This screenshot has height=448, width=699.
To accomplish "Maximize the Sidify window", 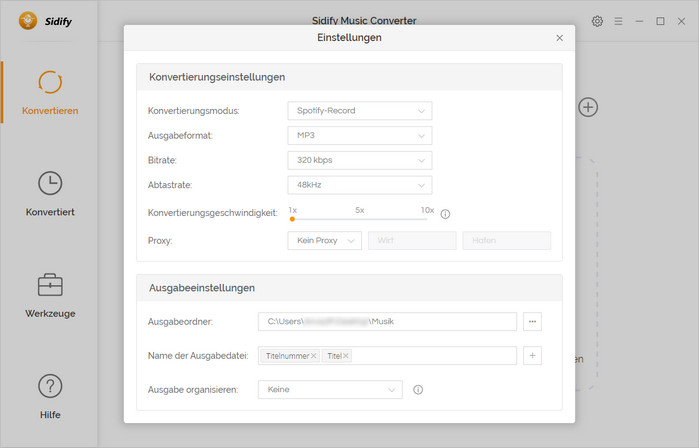I will click(x=660, y=21).
